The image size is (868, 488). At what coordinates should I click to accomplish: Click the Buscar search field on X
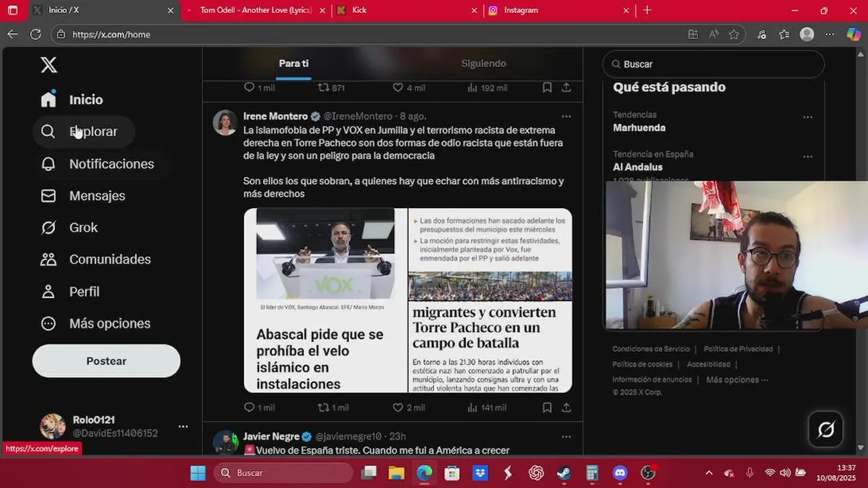pyautogui.click(x=713, y=64)
